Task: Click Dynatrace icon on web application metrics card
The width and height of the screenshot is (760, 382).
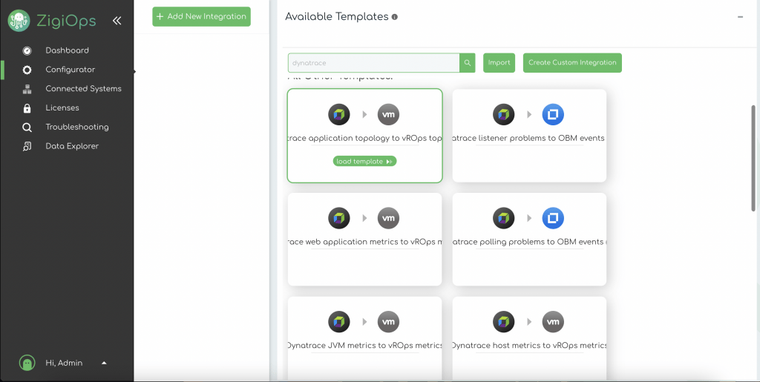Action: click(339, 218)
